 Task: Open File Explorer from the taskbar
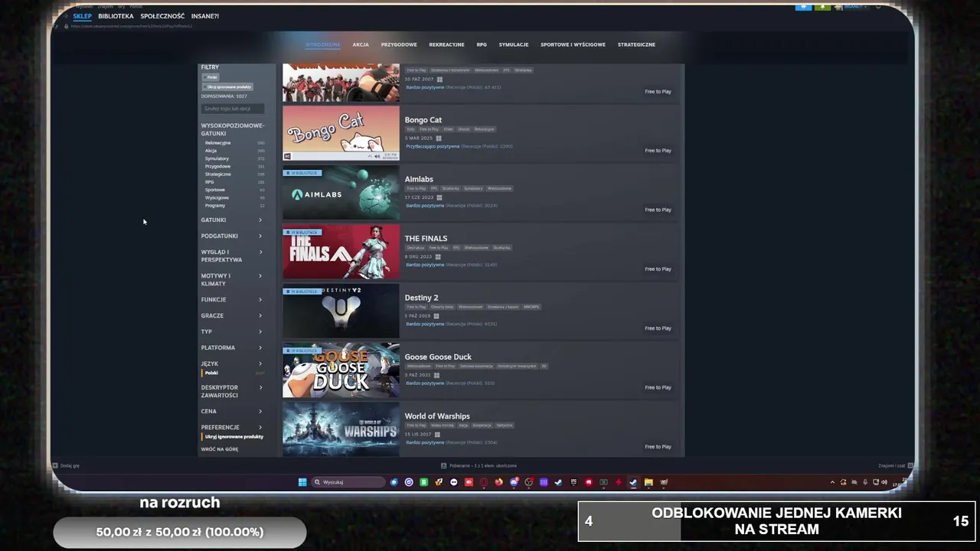pyautogui.click(x=648, y=482)
